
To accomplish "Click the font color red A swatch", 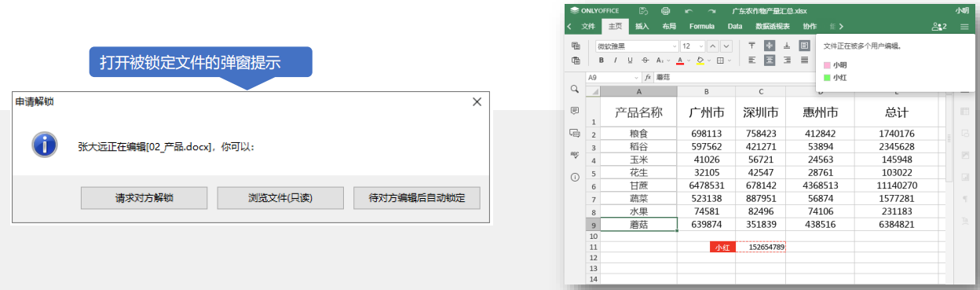I will [681, 61].
